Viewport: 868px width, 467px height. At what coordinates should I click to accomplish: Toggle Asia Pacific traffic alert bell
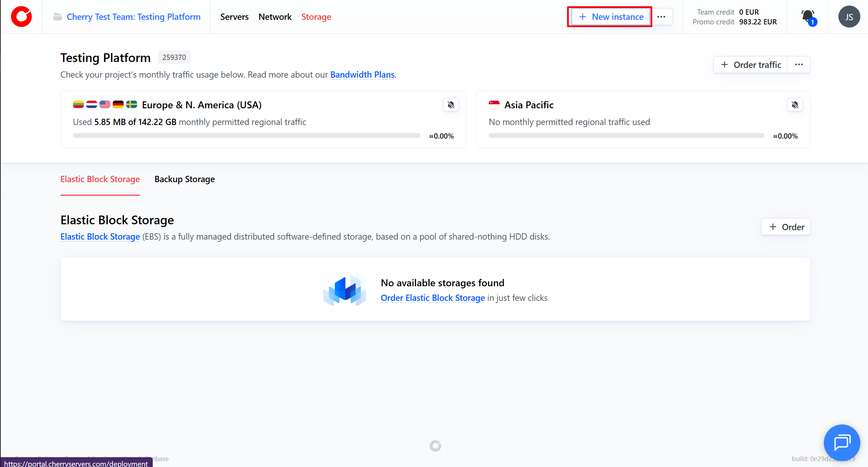point(795,105)
